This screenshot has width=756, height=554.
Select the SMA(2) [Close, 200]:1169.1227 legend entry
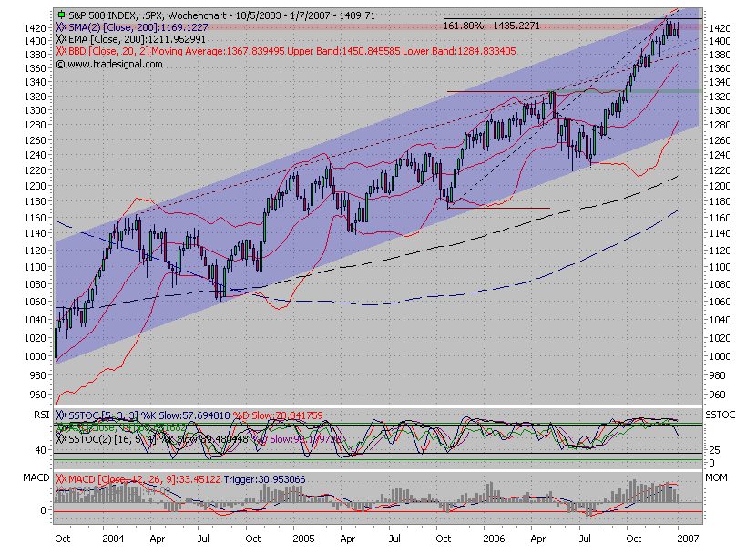pyautogui.click(x=138, y=27)
